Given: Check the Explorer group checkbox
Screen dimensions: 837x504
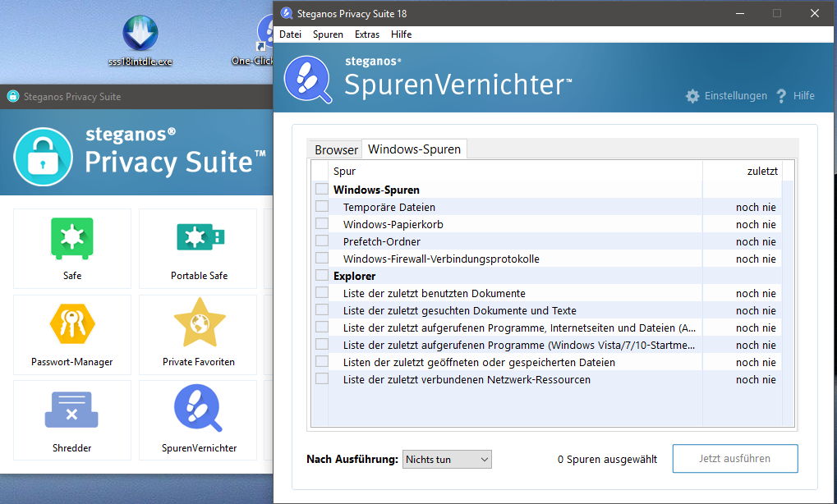Looking at the screenshot, I should (x=322, y=275).
